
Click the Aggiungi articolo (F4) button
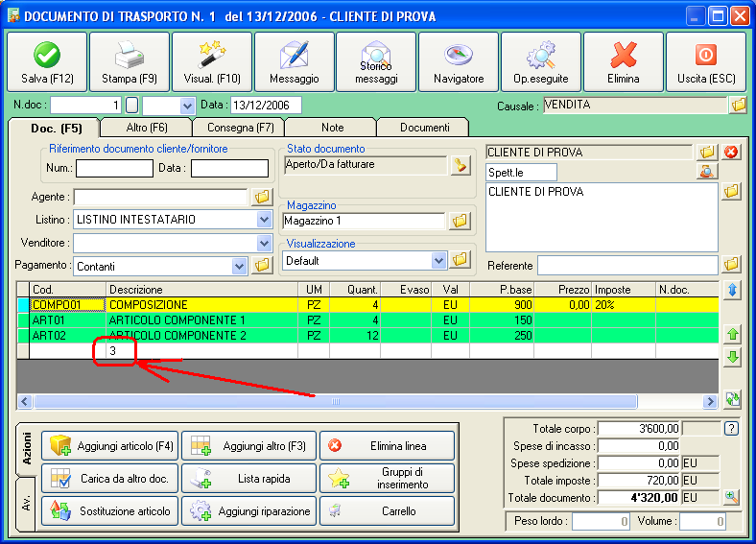tap(110, 445)
